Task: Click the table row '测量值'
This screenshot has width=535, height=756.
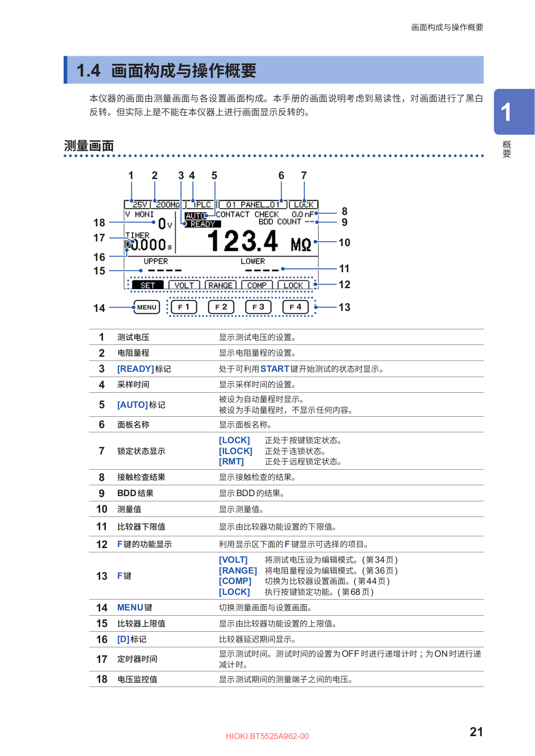Action: [286, 509]
